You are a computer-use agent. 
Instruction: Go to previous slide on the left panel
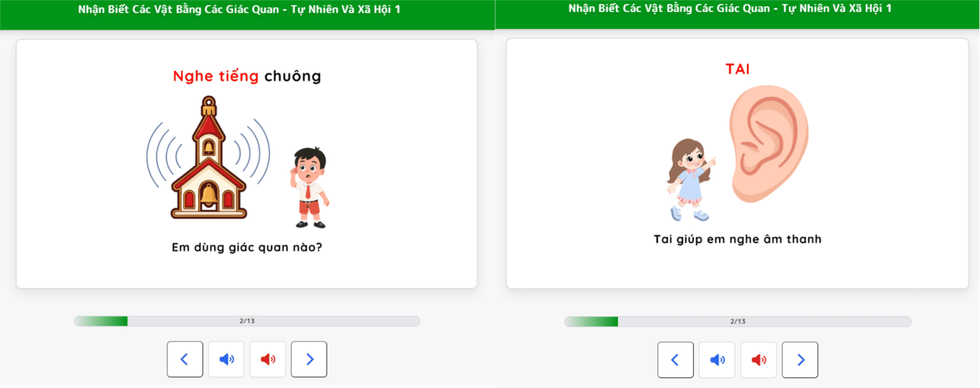185,359
